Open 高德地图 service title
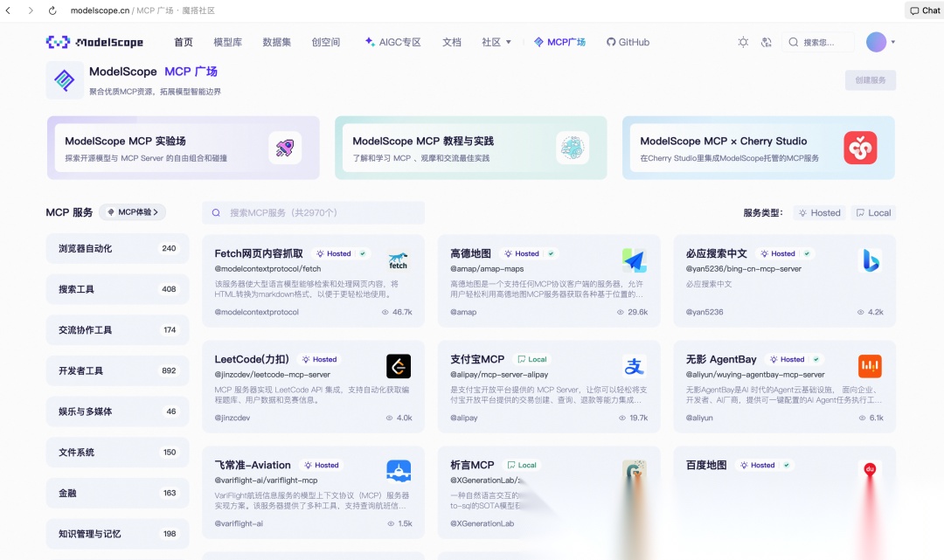This screenshot has height=560, width=944. pos(471,254)
